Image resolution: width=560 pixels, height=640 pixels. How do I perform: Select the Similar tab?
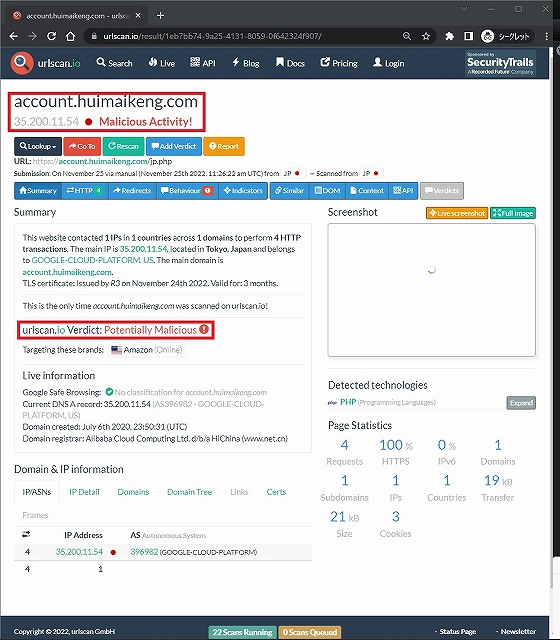tap(290, 191)
